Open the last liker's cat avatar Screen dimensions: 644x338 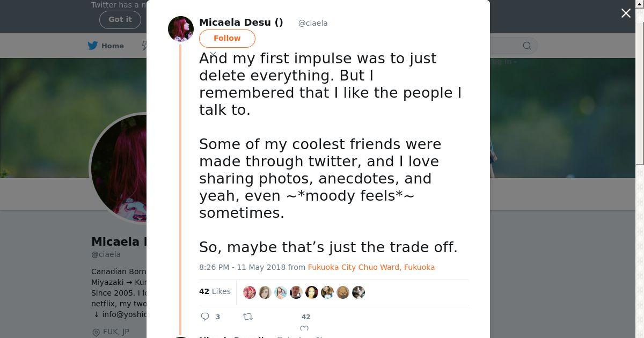pyautogui.click(x=358, y=292)
